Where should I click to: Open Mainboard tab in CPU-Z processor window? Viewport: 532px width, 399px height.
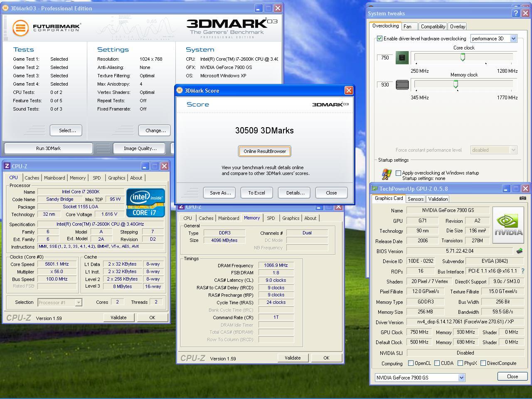tap(54, 178)
